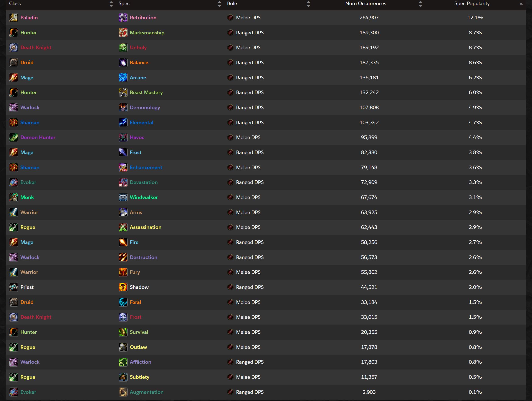The width and height of the screenshot is (532, 401).
Task: Click the Monk class icon
Action: click(13, 197)
